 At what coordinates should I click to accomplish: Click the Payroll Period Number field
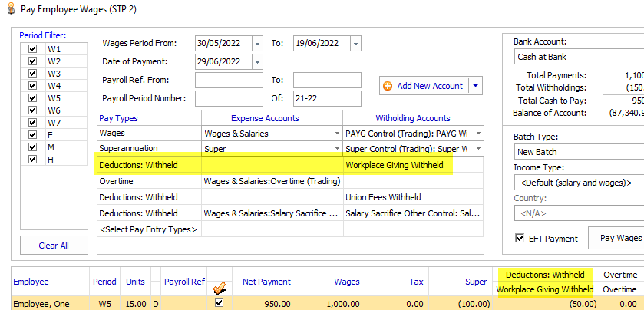click(x=229, y=98)
